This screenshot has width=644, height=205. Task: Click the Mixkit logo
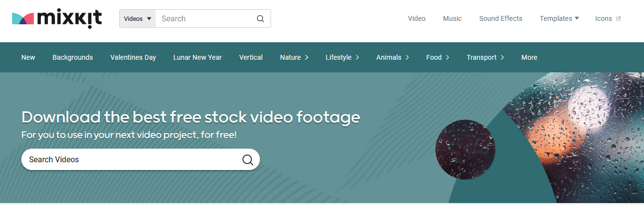point(57,18)
